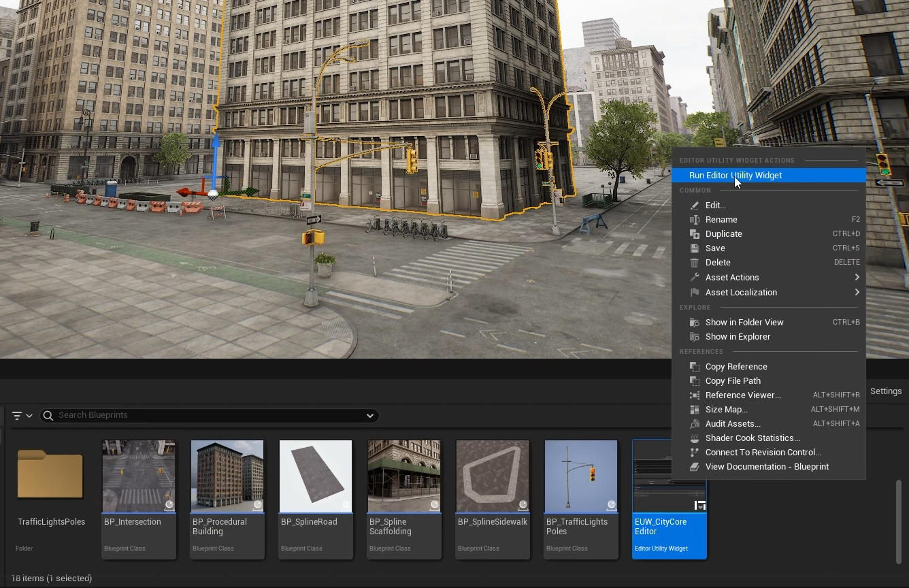Open Reference Viewer via its node icon

[x=694, y=395]
